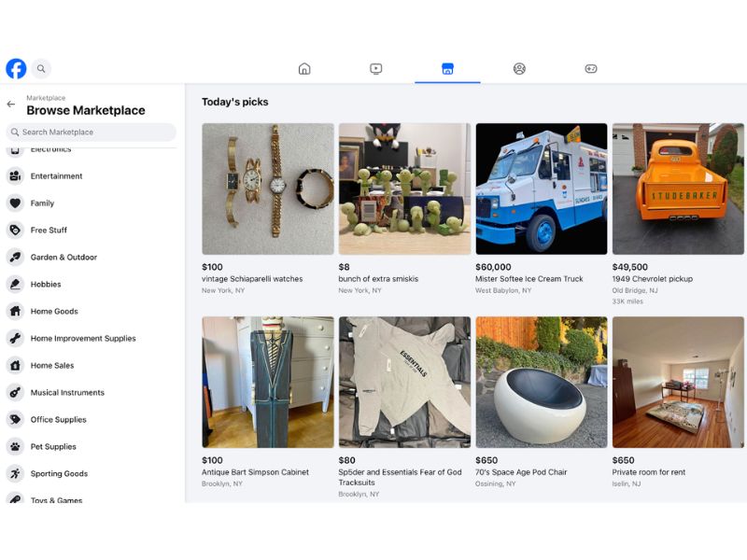The height and width of the screenshot is (560, 747).
Task: Click the 'Today's picks' heading
Action: [x=235, y=102]
